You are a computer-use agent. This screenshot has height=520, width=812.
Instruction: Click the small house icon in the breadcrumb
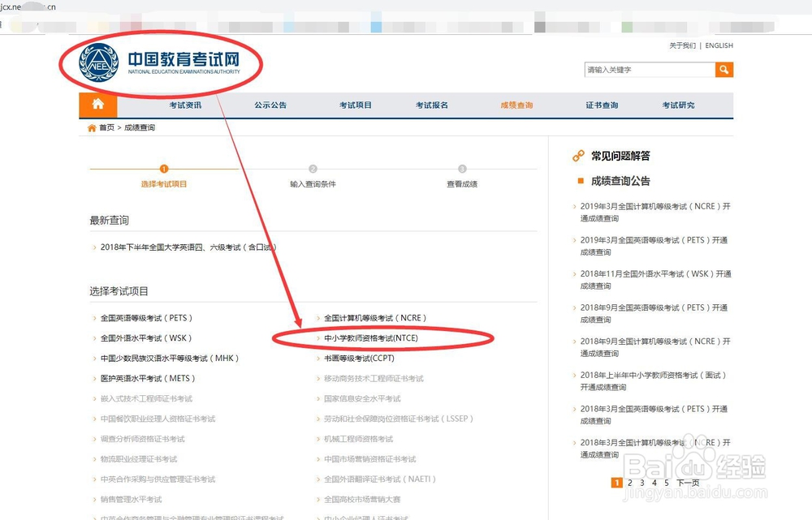92,127
